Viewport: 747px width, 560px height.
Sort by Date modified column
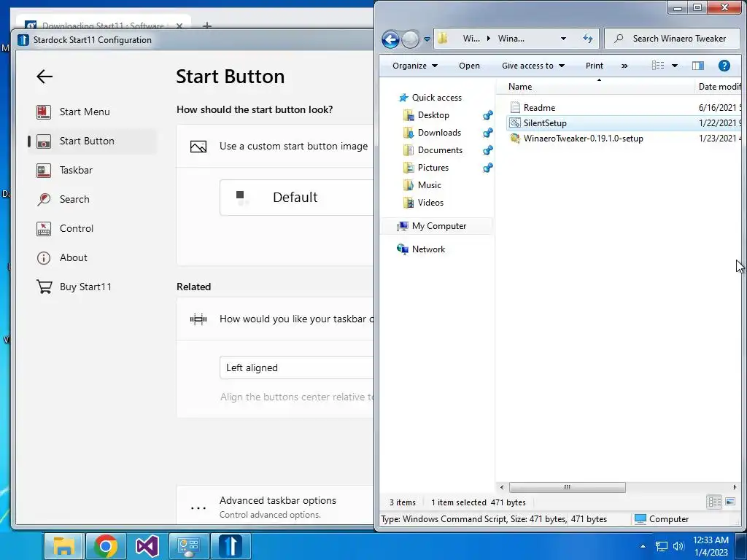(x=719, y=87)
